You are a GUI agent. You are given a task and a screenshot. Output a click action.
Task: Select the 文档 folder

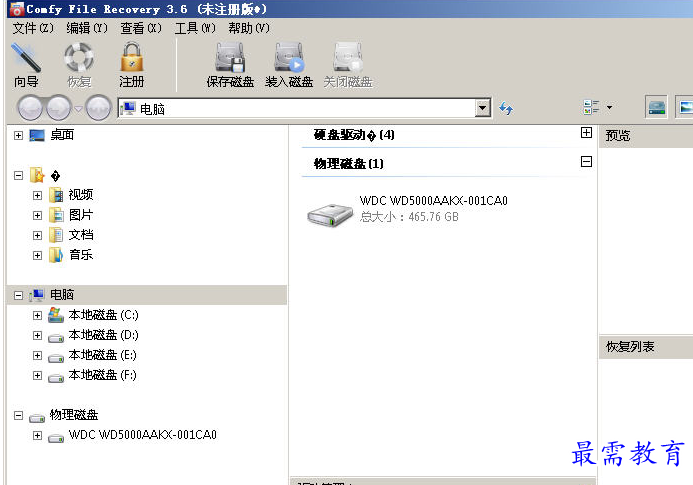pyautogui.click(x=80, y=235)
